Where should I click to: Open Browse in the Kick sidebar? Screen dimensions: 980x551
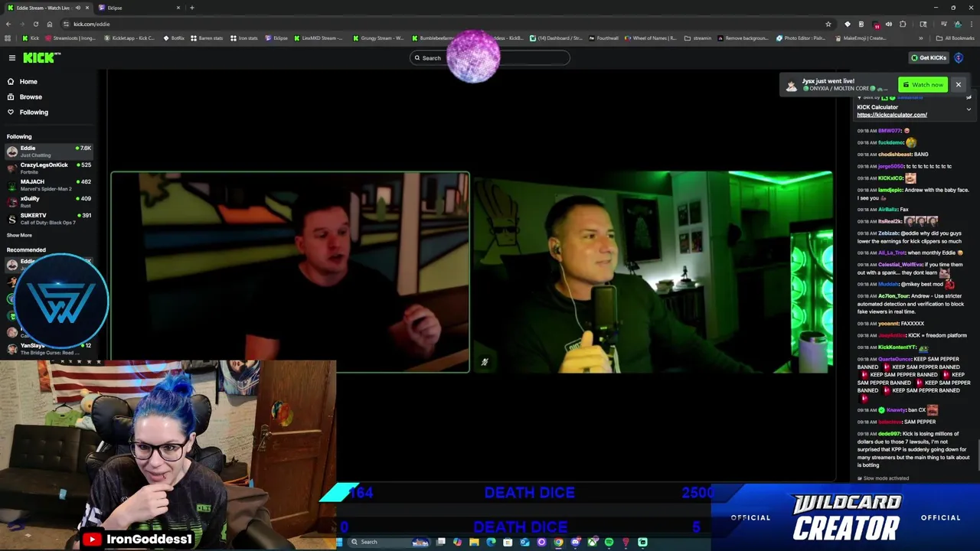[x=24, y=96]
